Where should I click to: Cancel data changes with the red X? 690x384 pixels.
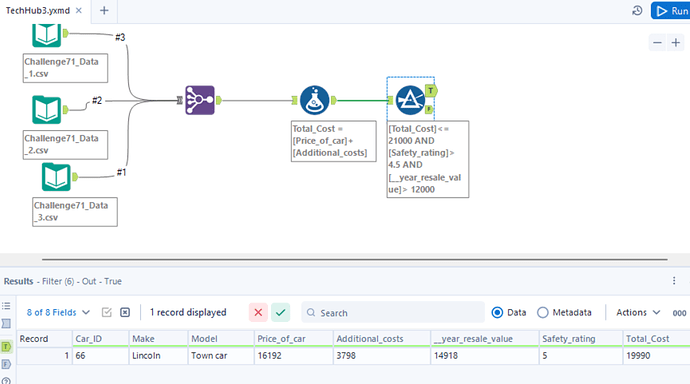point(258,313)
